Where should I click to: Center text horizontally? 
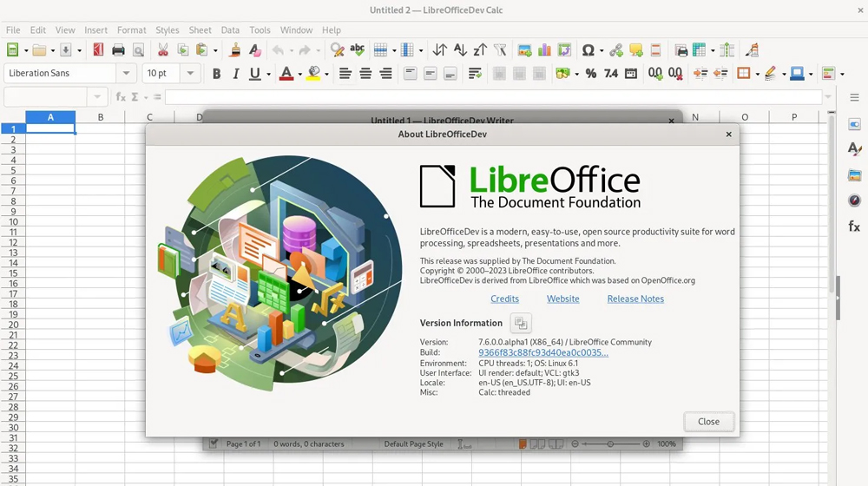point(365,73)
